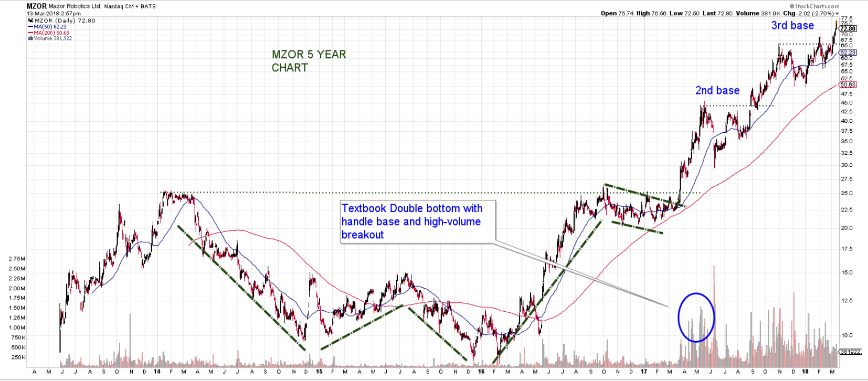Click the volume bars icon in the legend
Image resolution: width=868 pixels, height=381 pixels.
click(30, 38)
